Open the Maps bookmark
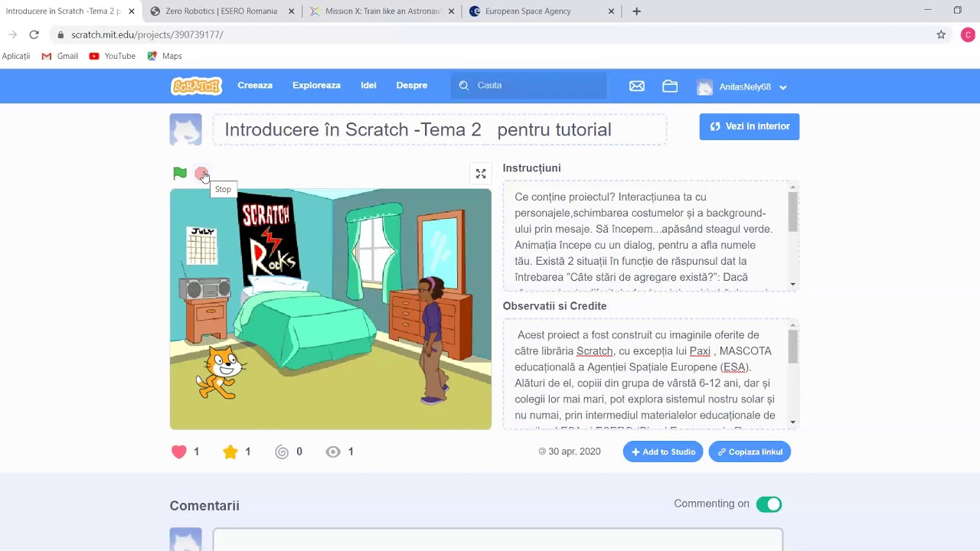Viewport: 980px width, 551px height. tap(165, 56)
